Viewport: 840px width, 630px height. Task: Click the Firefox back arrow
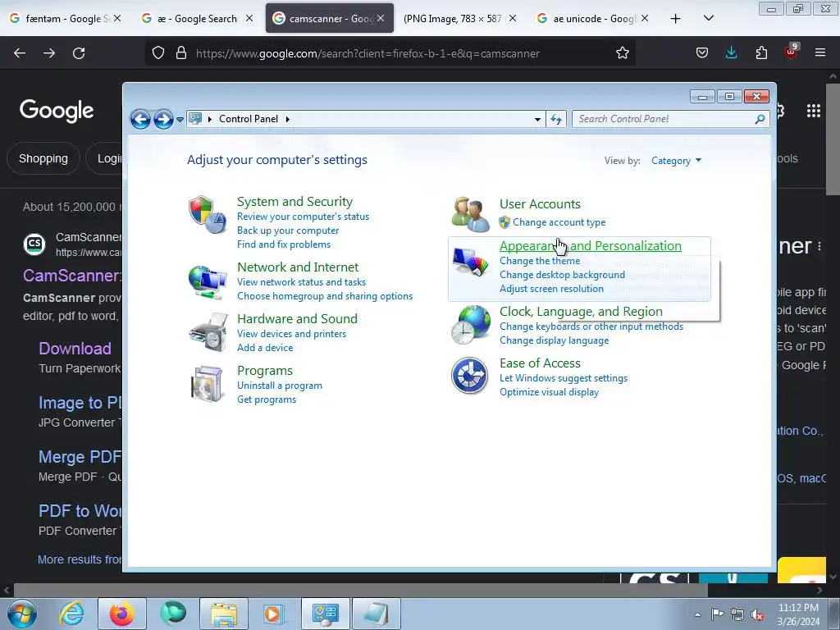coord(20,53)
